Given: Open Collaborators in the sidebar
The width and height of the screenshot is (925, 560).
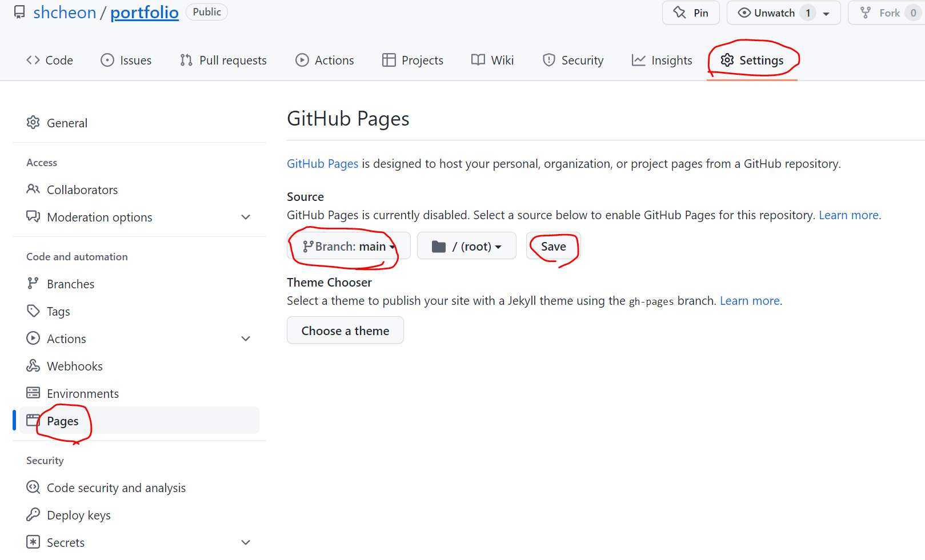Looking at the screenshot, I should pos(139,190).
